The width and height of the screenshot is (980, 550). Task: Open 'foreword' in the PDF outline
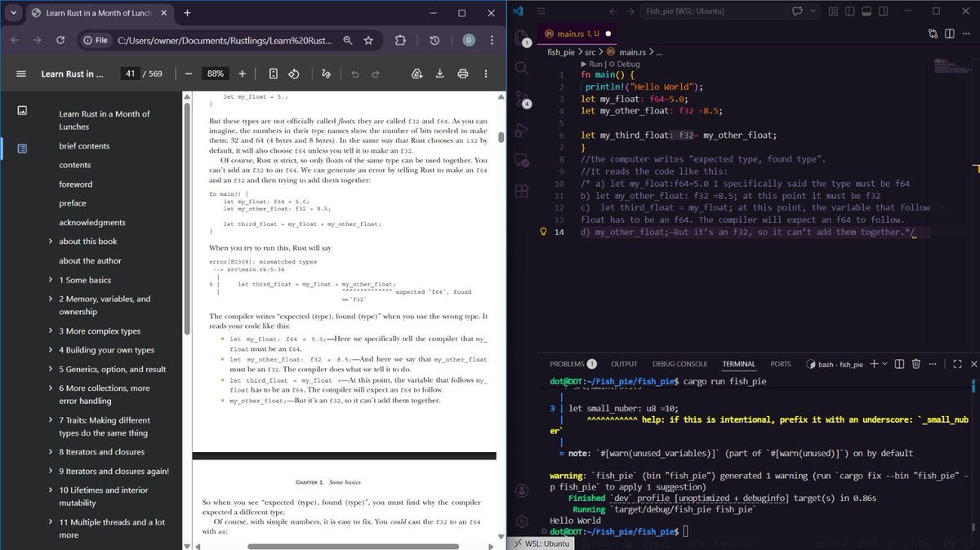click(x=76, y=184)
